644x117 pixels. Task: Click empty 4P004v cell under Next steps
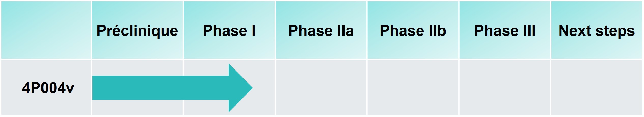[x=596, y=87]
